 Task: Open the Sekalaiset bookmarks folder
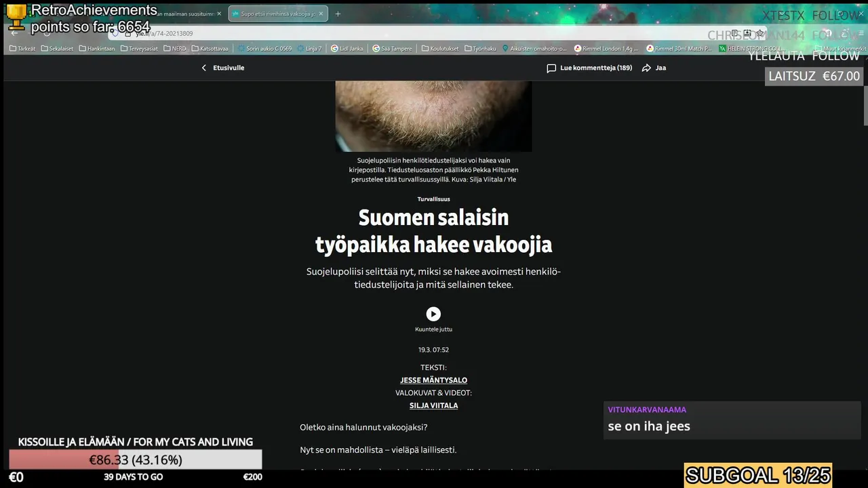coord(57,49)
